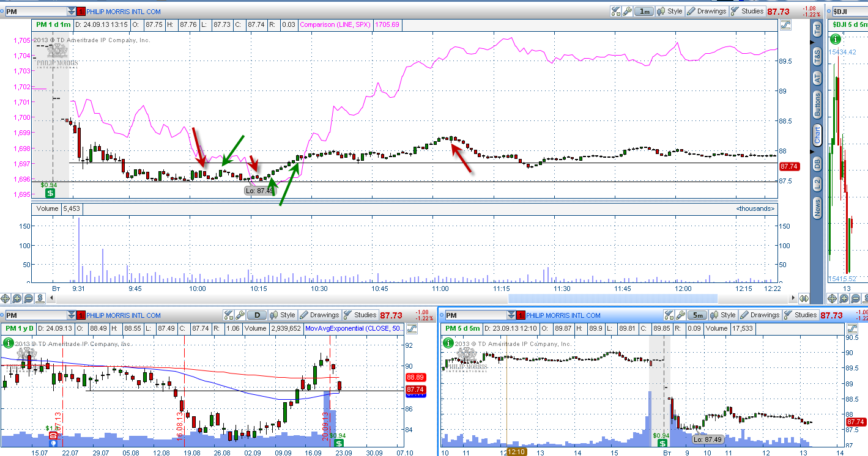Click the PHILIP MORRIS INTL COM link on the top chart
Screen dimensions: 868x456
tap(124, 11)
